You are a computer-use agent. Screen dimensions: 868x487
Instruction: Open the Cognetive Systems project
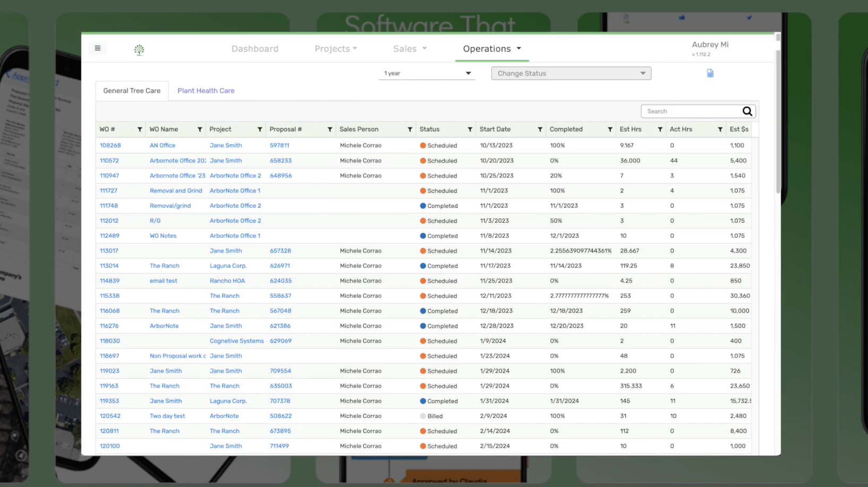pos(237,341)
